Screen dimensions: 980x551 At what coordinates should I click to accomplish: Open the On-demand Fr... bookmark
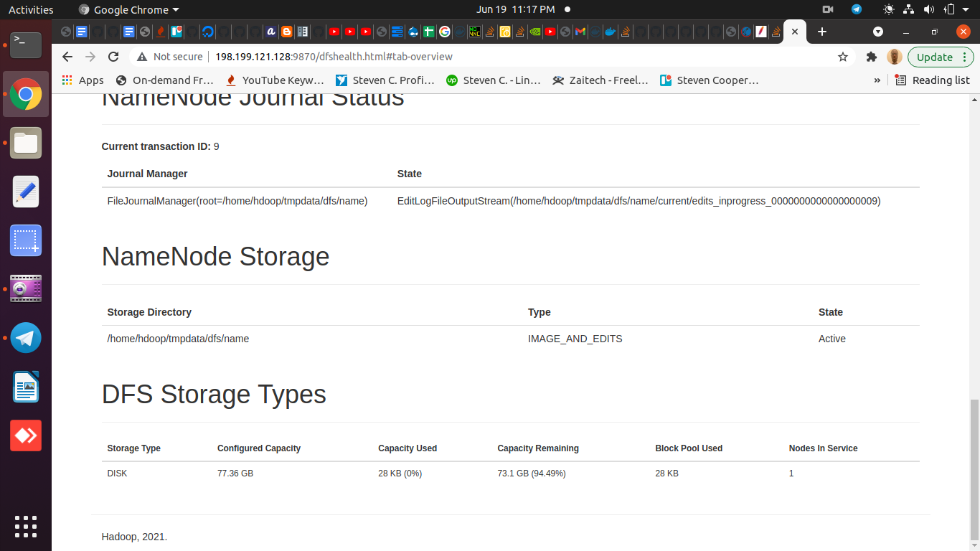[165, 80]
